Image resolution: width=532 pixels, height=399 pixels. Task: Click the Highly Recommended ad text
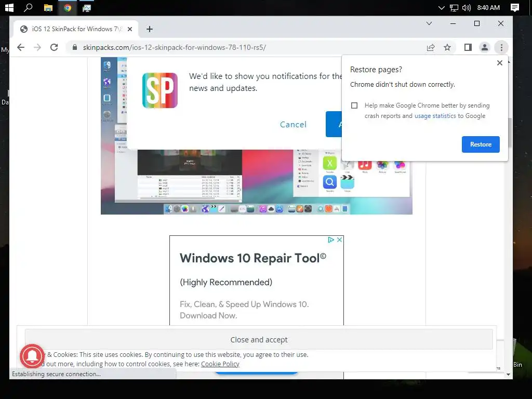[x=226, y=282]
